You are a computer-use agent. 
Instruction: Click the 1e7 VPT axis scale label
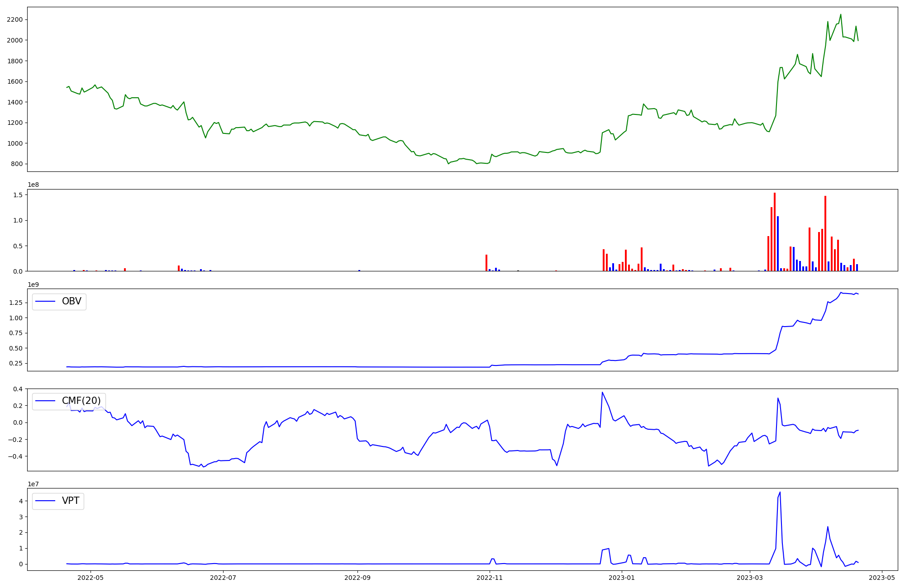point(33,484)
